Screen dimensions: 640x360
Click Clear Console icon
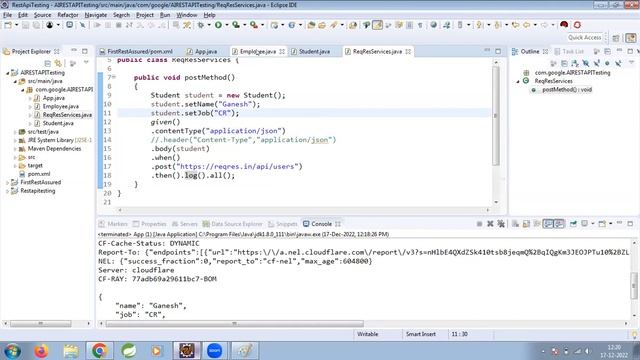(x=516, y=224)
